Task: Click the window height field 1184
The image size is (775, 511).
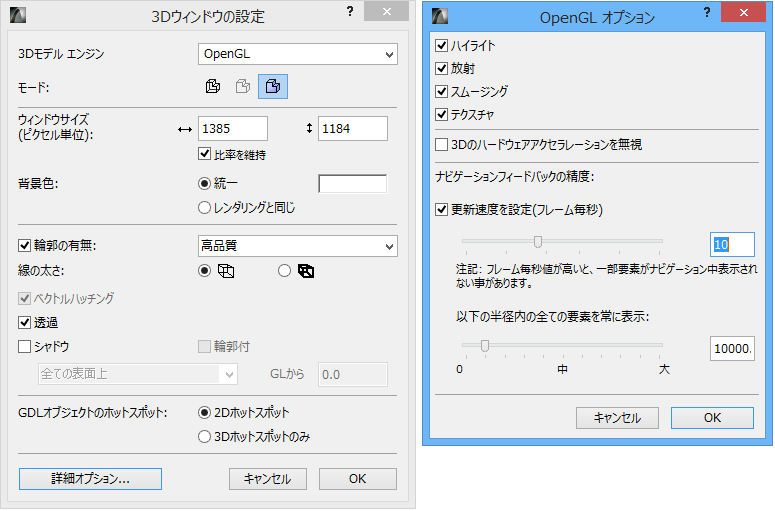Action: pyautogui.click(x=353, y=129)
